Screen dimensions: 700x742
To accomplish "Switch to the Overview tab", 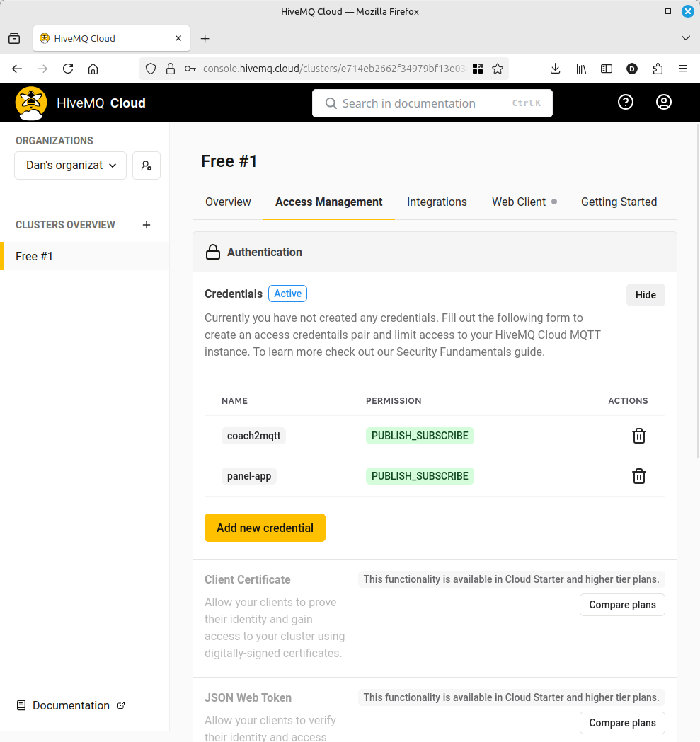I will [x=228, y=202].
